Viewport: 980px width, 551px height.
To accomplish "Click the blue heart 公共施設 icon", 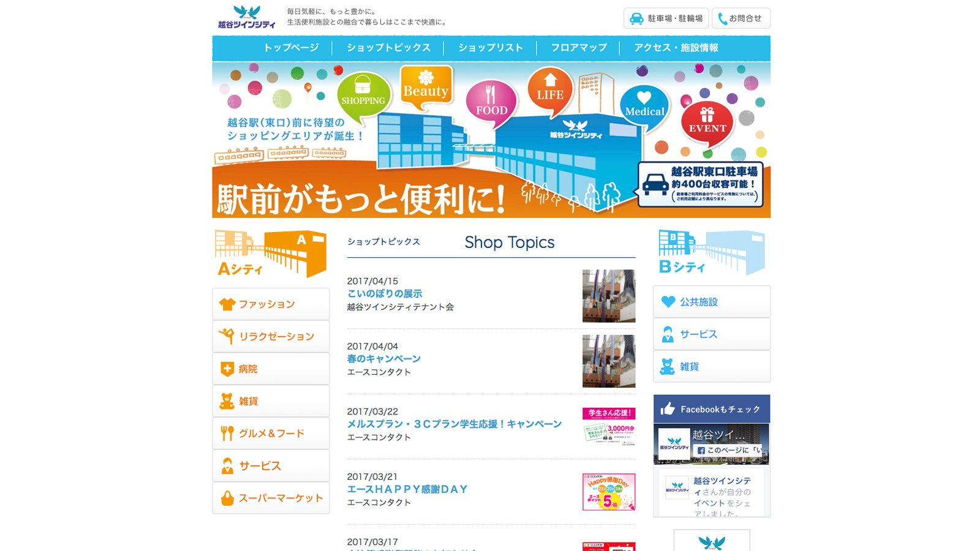I will pyautogui.click(x=668, y=302).
